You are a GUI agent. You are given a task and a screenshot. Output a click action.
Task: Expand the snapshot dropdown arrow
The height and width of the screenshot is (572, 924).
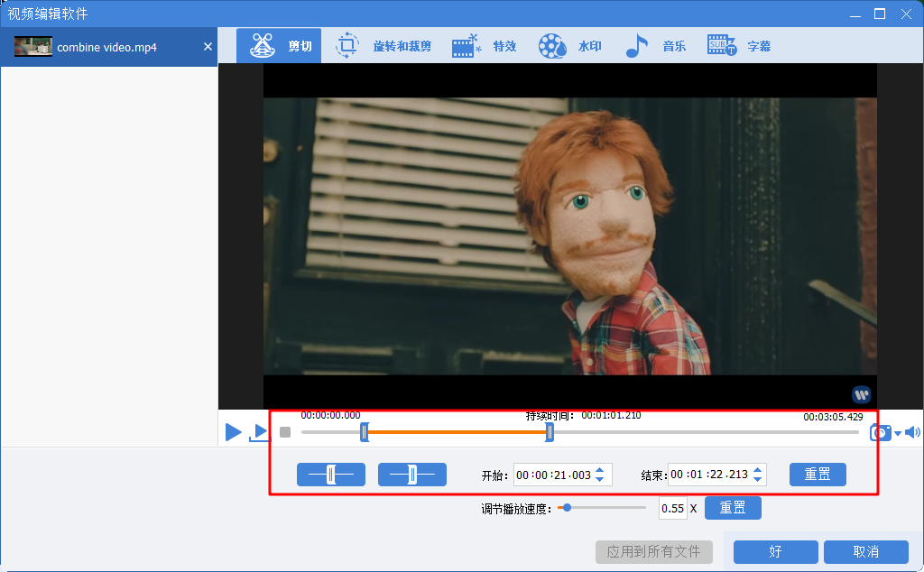(x=897, y=434)
